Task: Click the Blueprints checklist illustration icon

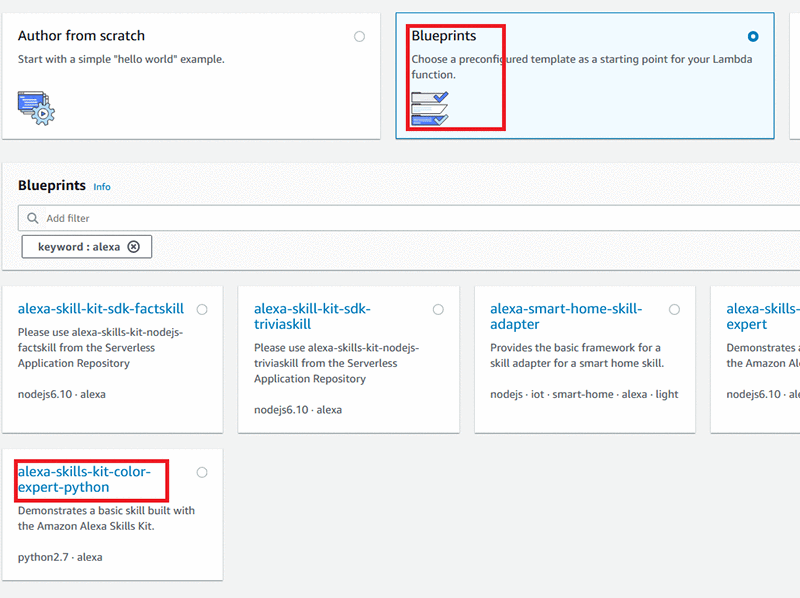Action: [430, 108]
